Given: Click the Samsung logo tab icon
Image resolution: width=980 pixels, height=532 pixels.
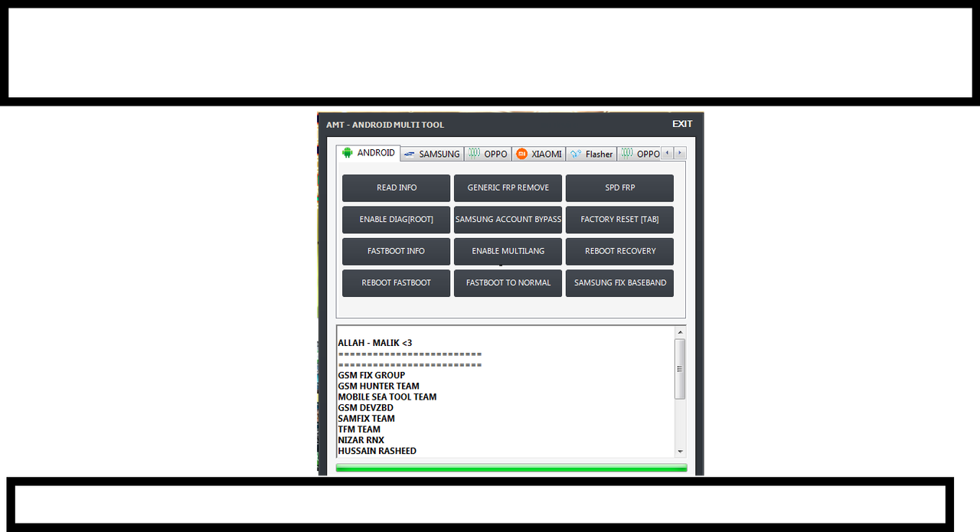Looking at the screenshot, I should (410, 154).
